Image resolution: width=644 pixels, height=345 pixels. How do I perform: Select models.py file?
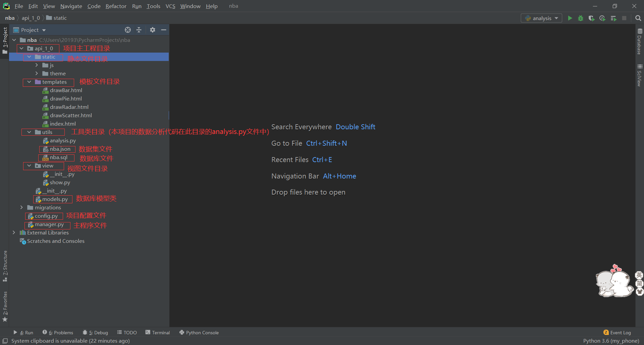tap(52, 199)
